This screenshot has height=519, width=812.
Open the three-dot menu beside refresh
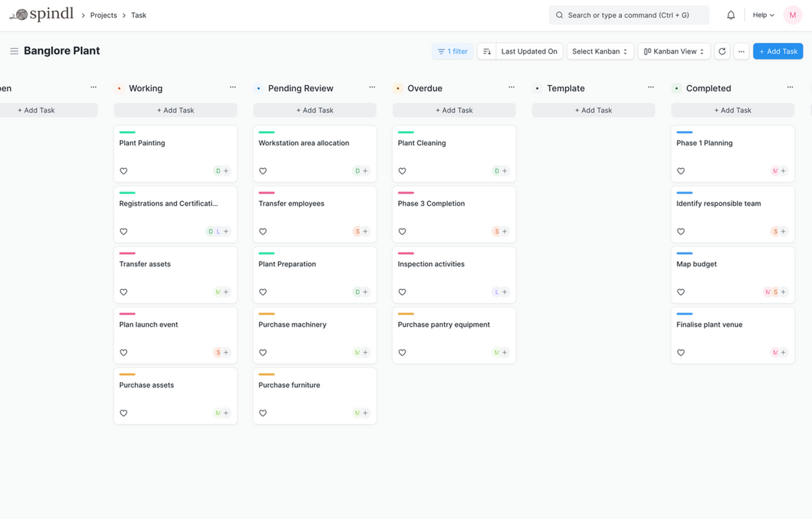coord(741,51)
